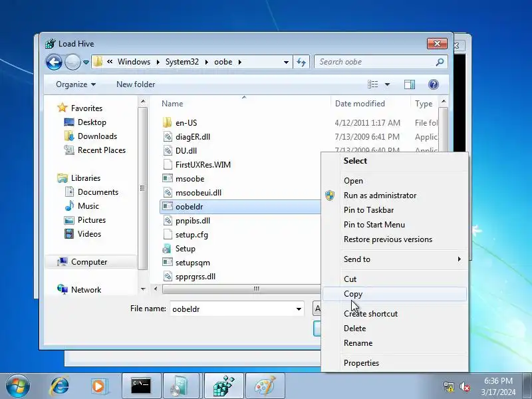Click navigation pane scroll up arrow
The image size is (532, 399).
click(143, 102)
